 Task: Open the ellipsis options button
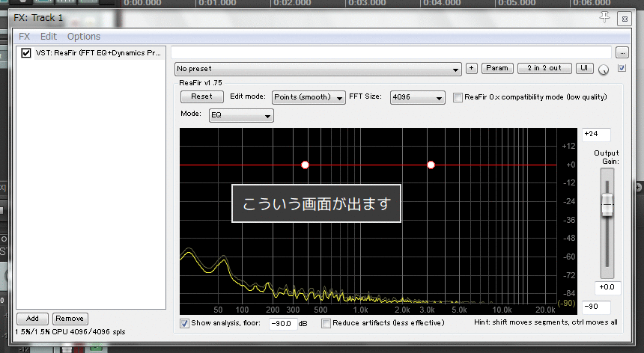coord(622,52)
